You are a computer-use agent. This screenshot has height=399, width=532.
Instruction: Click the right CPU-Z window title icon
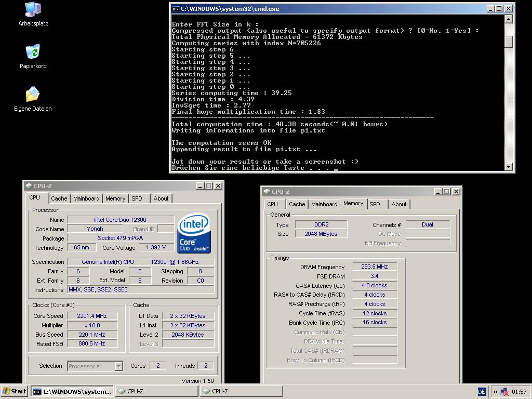tap(267, 191)
